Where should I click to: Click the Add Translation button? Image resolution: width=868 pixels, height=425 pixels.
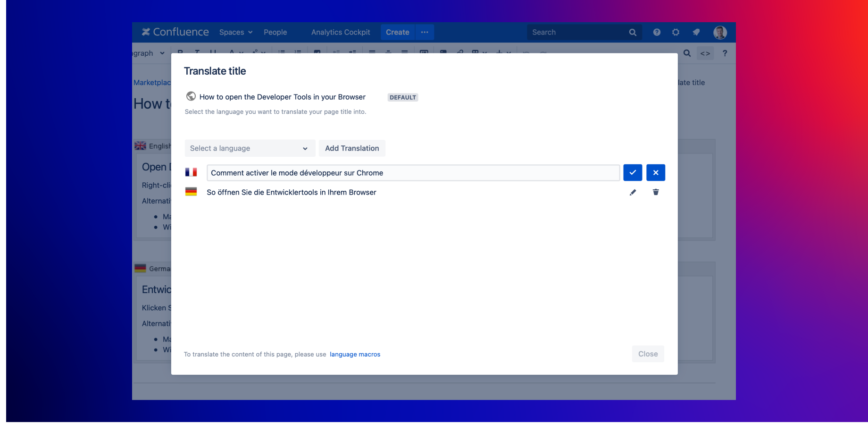[352, 148]
